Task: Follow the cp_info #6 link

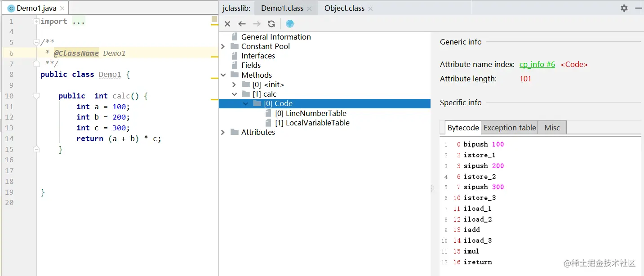Action: click(x=537, y=64)
